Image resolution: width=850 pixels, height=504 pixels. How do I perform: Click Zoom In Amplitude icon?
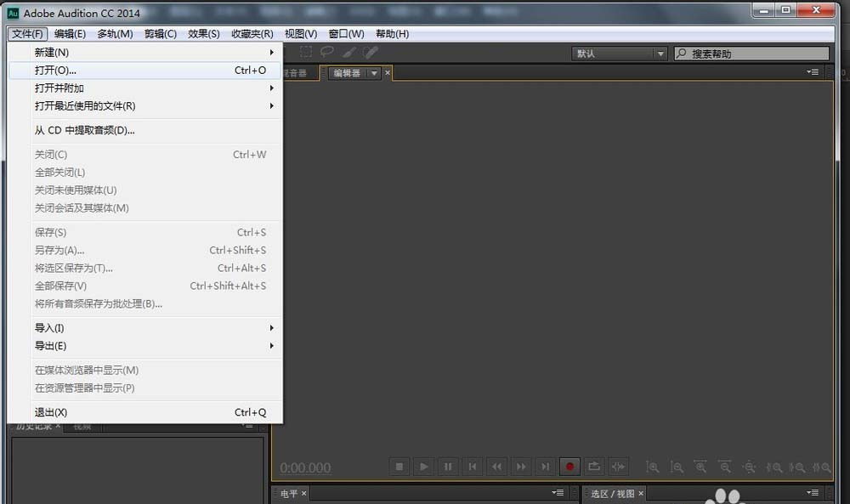[652, 467]
